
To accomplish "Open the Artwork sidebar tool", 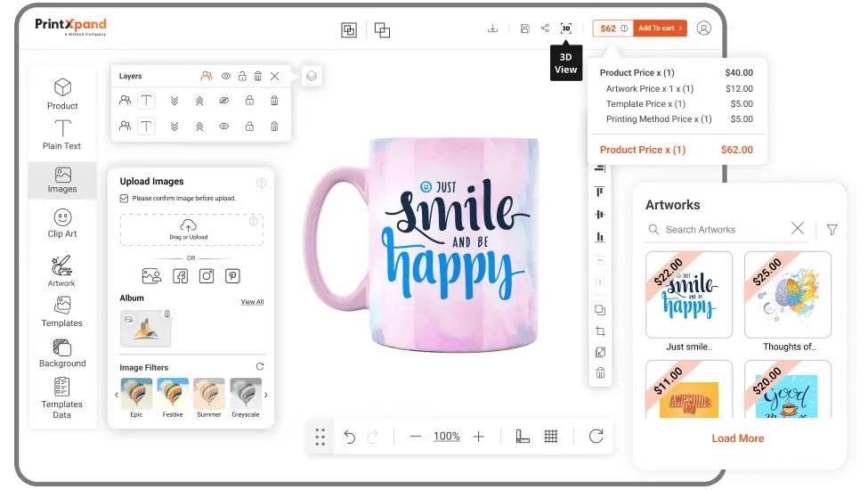I will [x=61, y=271].
